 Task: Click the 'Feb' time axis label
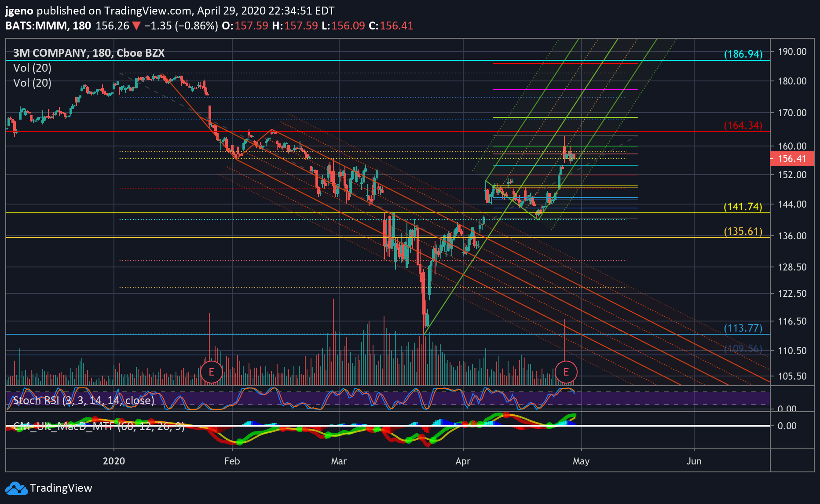pyautogui.click(x=232, y=461)
